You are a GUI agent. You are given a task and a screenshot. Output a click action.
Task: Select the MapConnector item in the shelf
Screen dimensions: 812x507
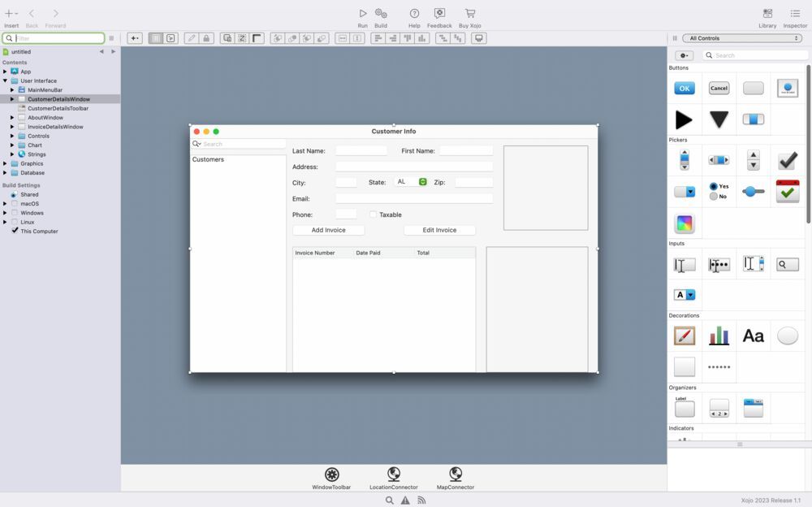click(x=456, y=478)
